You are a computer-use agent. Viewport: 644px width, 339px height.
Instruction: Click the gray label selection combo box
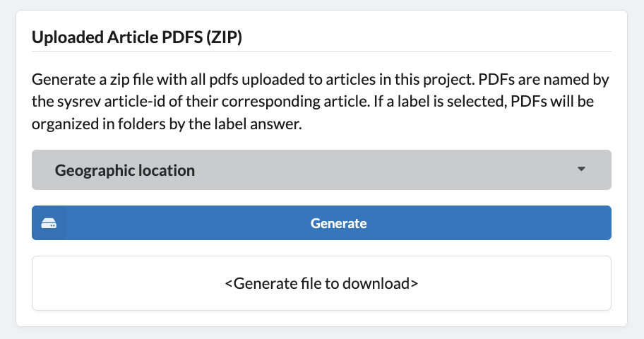point(321,169)
